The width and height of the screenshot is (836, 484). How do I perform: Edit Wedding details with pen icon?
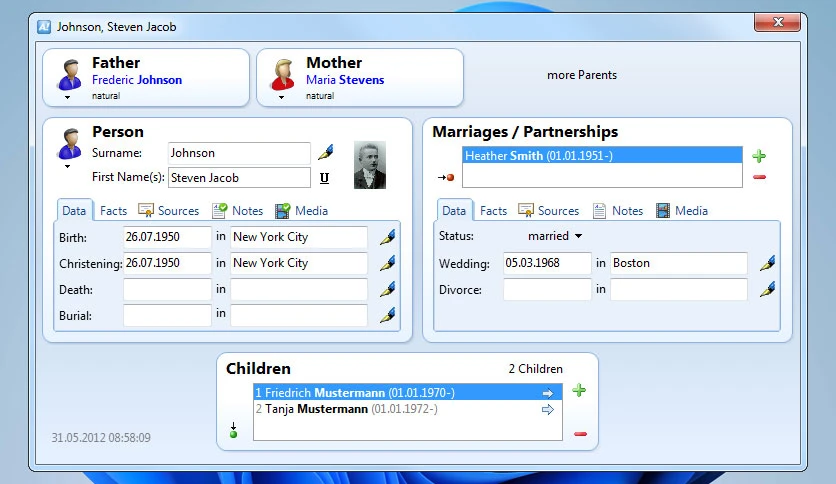767,263
